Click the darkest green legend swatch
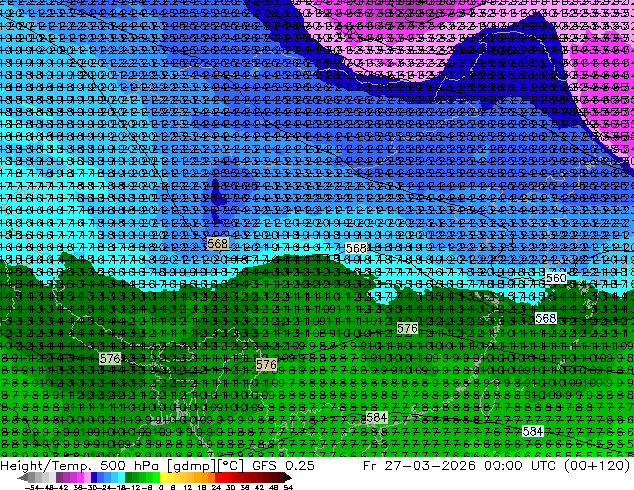Image resolution: width=634 pixels, height=490 pixels. [129, 477]
